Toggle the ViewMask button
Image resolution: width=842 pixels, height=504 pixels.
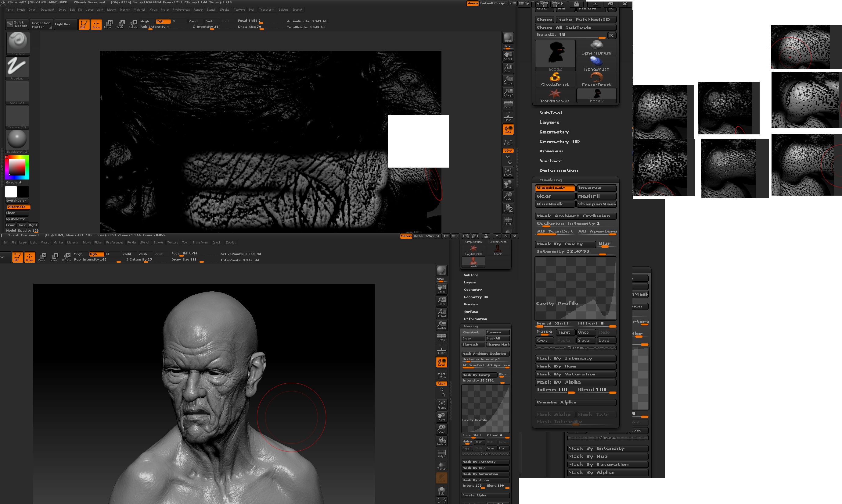[555, 188]
